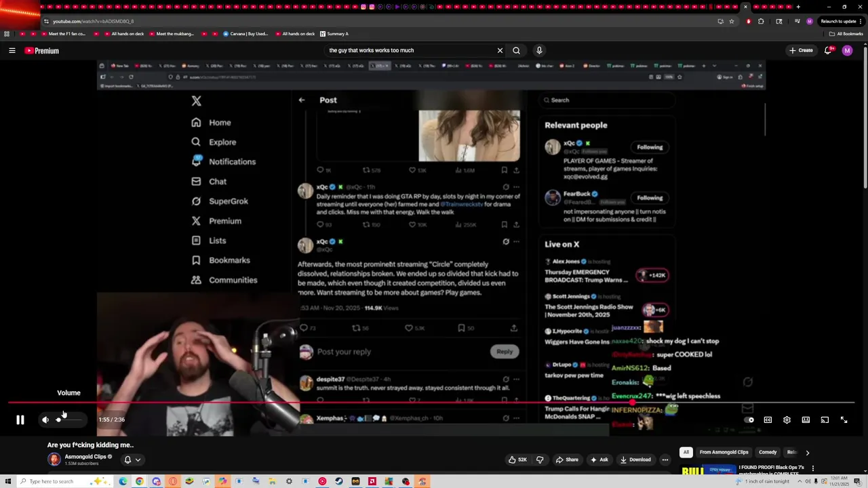Open the account avatar menu

847,50
